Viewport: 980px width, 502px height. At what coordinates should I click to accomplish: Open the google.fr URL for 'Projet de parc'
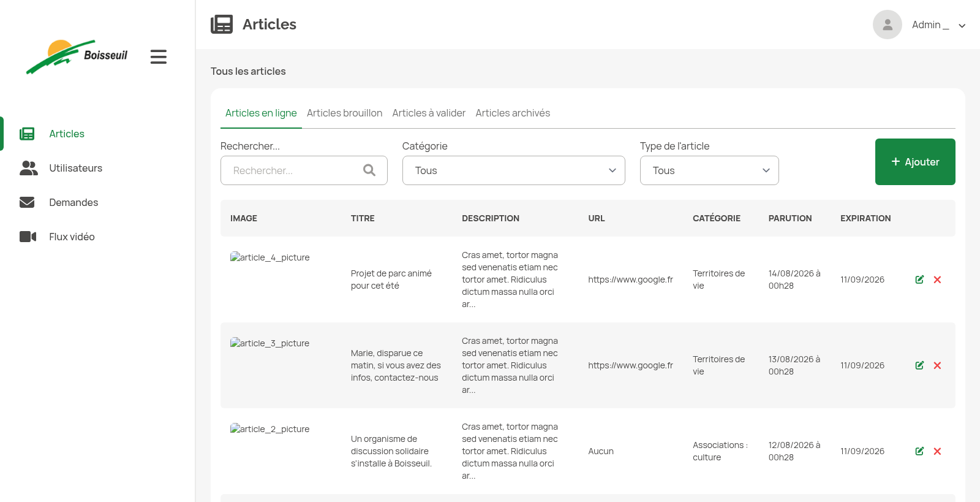click(630, 280)
